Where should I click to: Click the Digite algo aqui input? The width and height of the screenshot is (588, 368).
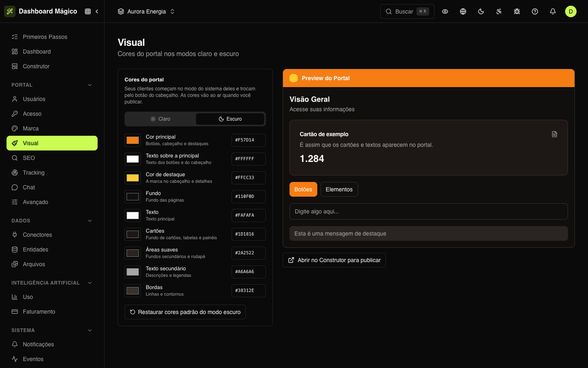[429, 211]
